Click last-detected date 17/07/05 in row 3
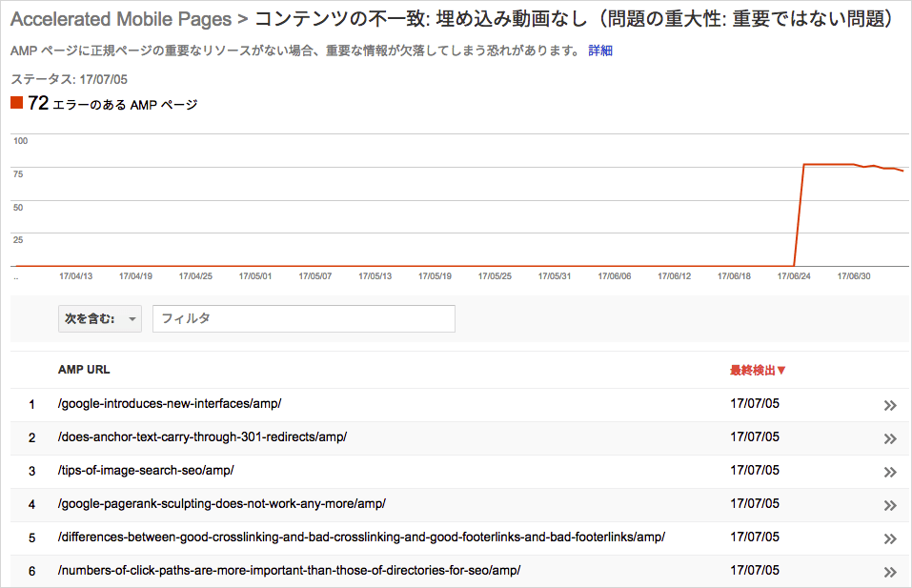The image size is (912, 588). 755,470
